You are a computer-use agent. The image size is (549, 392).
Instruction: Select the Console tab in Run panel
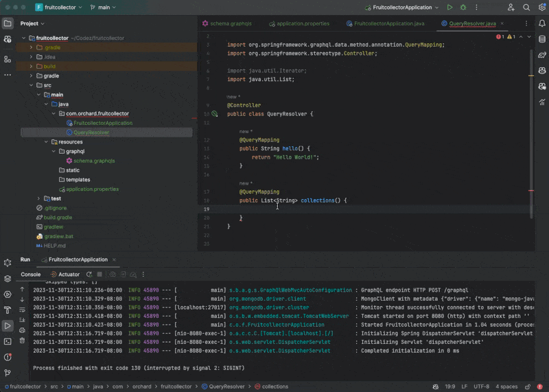click(30, 275)
